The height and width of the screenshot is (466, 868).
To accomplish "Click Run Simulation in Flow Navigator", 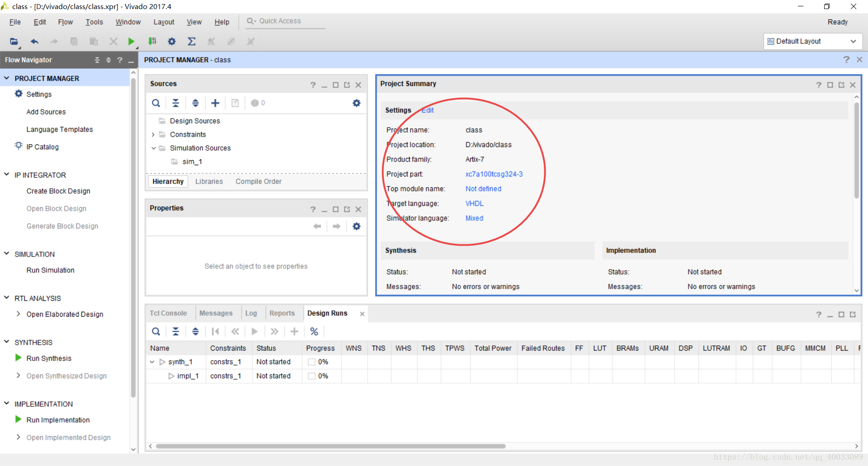I will point(50,270).
